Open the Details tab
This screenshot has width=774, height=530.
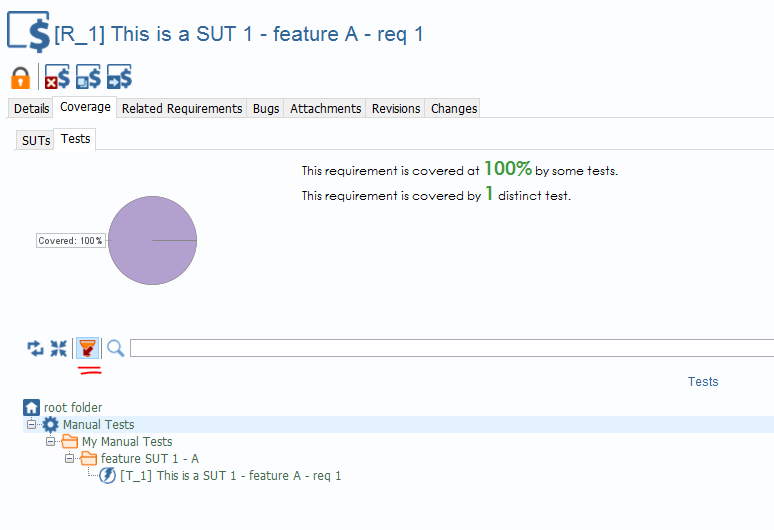point(31,109)
